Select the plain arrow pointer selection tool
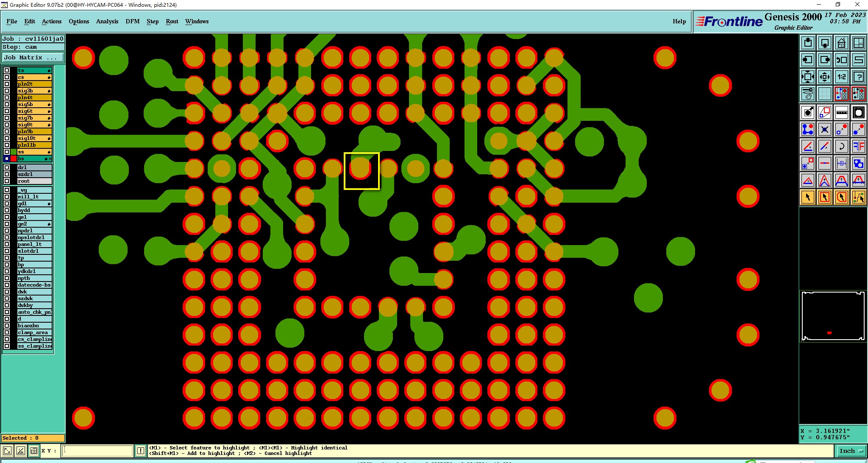 tap(808, 197)
